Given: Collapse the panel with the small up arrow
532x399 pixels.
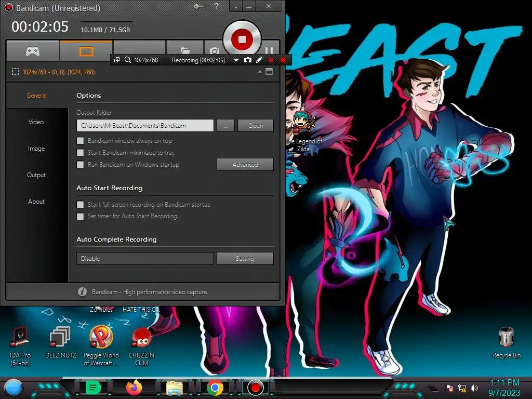Looking at the screenshot, I should (x=260, y=72).
